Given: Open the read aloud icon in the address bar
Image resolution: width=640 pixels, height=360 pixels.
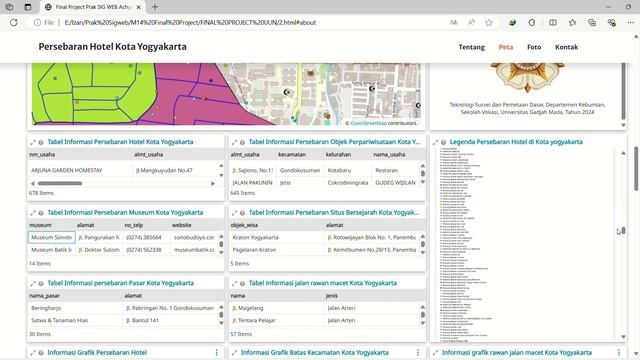Looking at the screenshot, I should click(471, 22).
